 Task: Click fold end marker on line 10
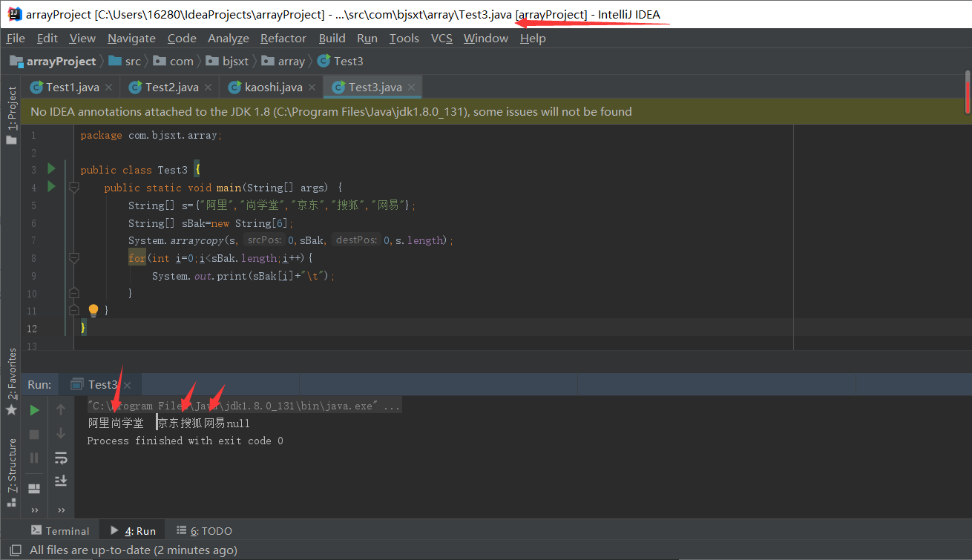[73, 293]
